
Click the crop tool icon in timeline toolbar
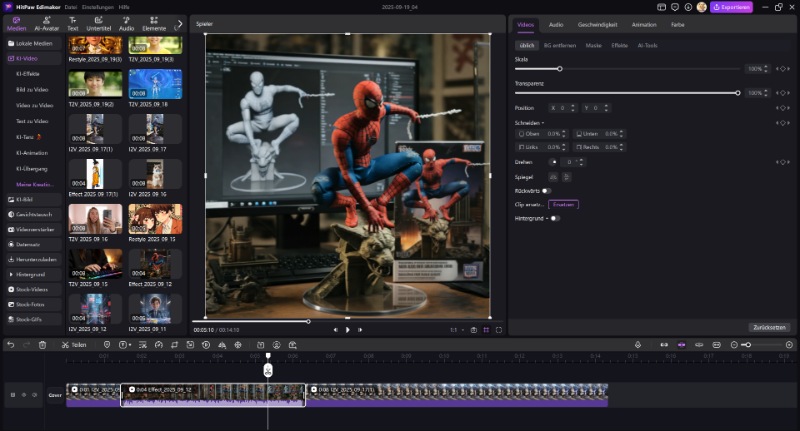(174, 345)
